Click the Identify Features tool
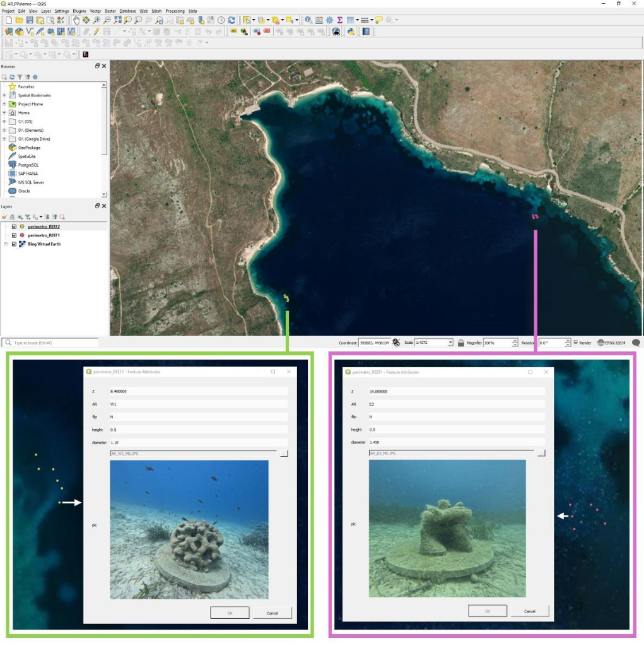The image size is (644, 646). (x=308, y=20)
